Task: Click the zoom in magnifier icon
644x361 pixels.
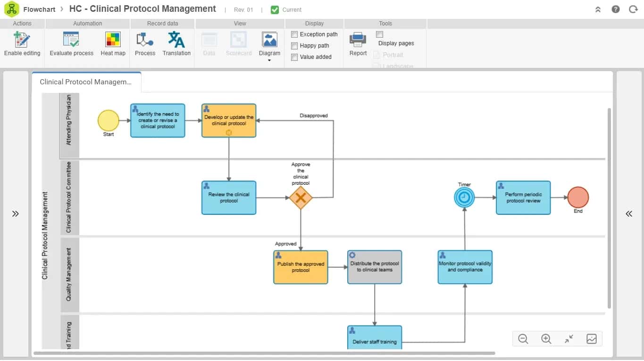Action: (x=546, y=338)
